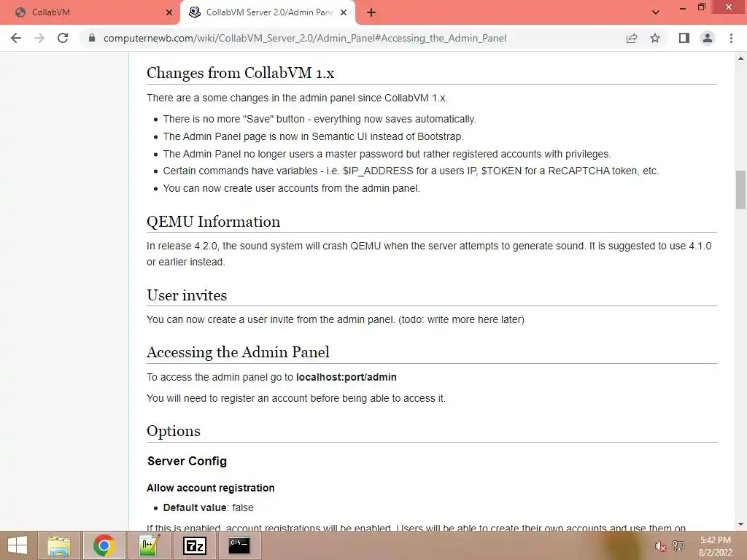Click the bold 'localhost:port/admin' text
This screenshot has width=747, height=560.
[347, 377]
